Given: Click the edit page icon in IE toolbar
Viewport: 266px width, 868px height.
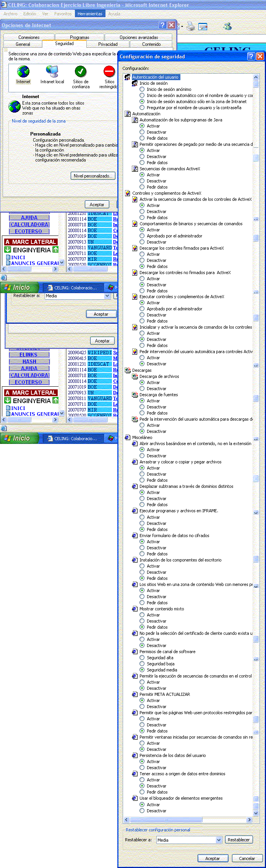Looking at the screenshot, I should coord(203,26).
